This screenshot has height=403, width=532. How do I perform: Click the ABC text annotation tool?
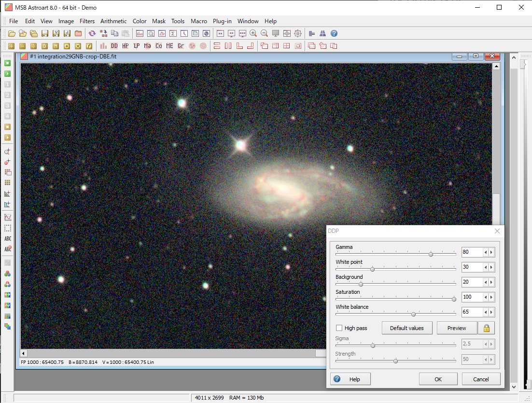point(8,238)
